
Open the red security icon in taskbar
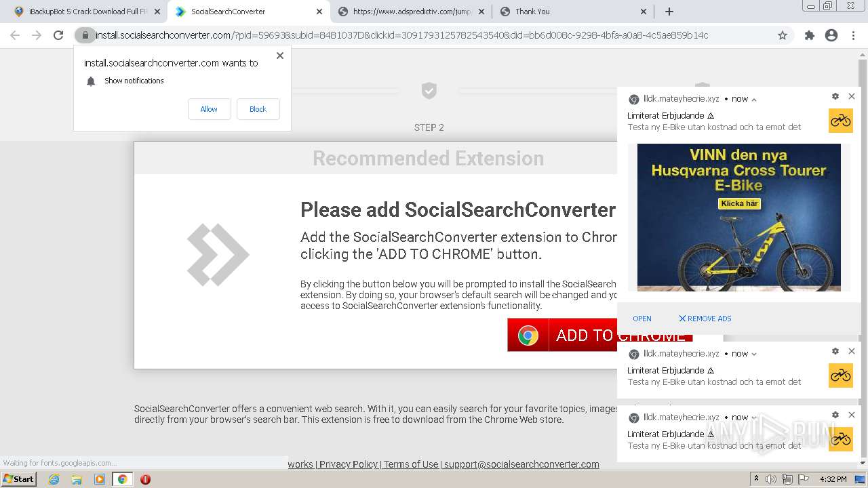(145, 479)
